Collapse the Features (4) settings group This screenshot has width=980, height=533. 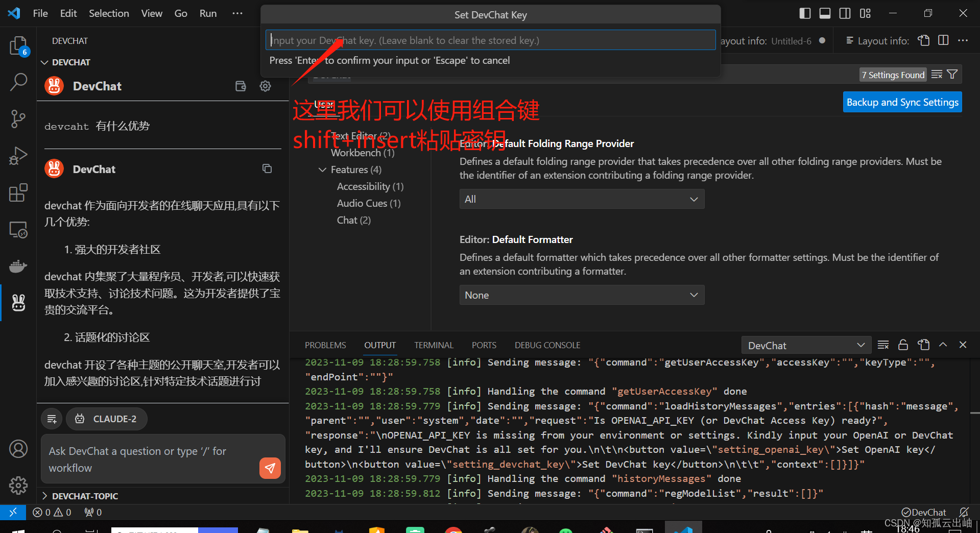coord(322,169)
